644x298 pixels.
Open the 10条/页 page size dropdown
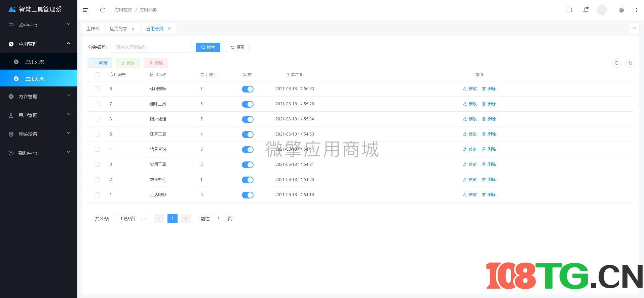click(130, 219)
